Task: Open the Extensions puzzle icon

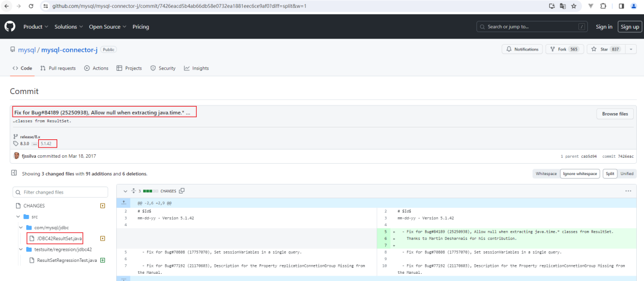Action: 603,6
